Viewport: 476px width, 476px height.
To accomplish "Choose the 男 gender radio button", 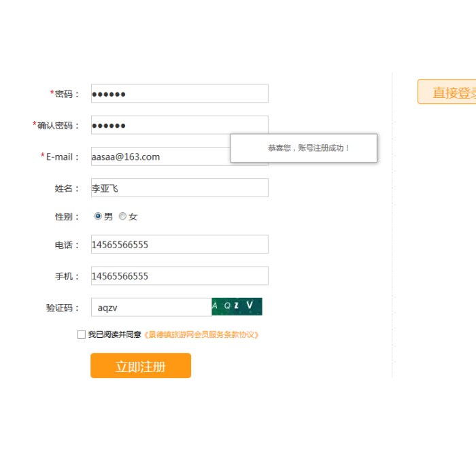I will tap(98, 216).
